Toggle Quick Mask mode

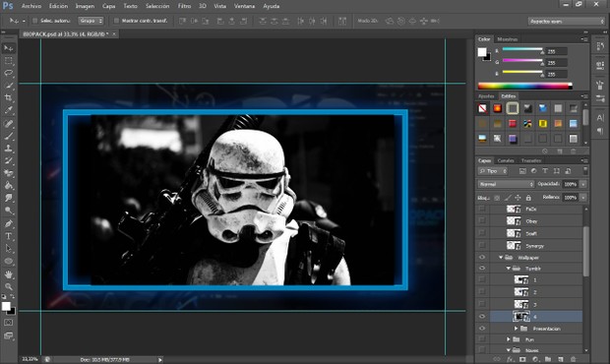click(8, 323)
